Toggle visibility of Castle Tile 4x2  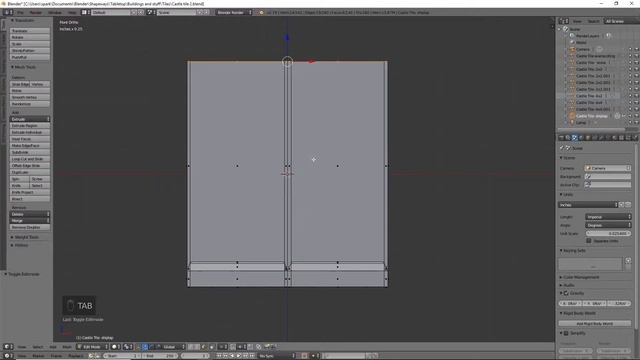(x=630, y=96)
